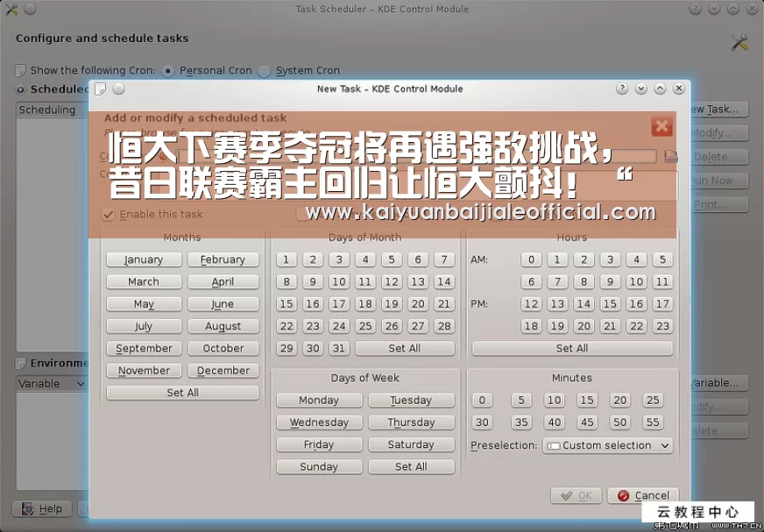Viewport: 764px width, 532px height.
Task: Click Set All under Days of Week
Action: click(x=411, y=466)
